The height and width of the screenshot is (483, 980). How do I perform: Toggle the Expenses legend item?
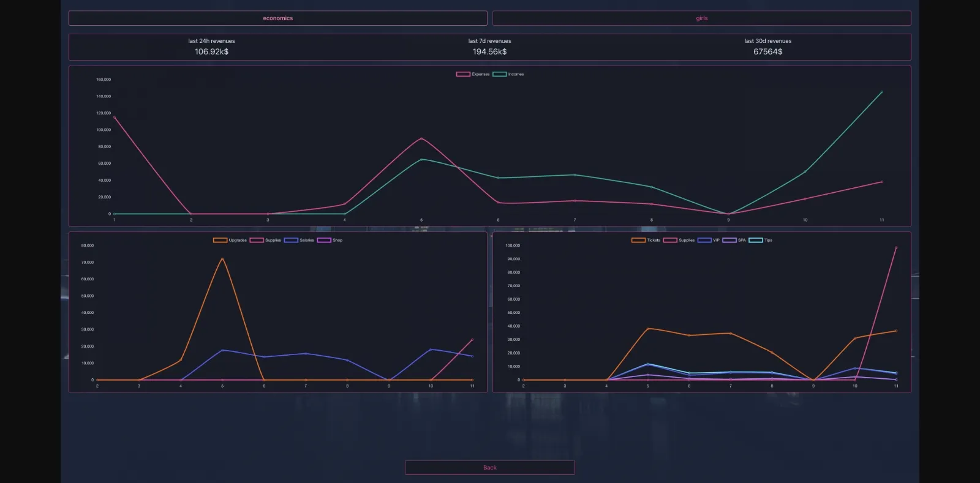point(473,75)
